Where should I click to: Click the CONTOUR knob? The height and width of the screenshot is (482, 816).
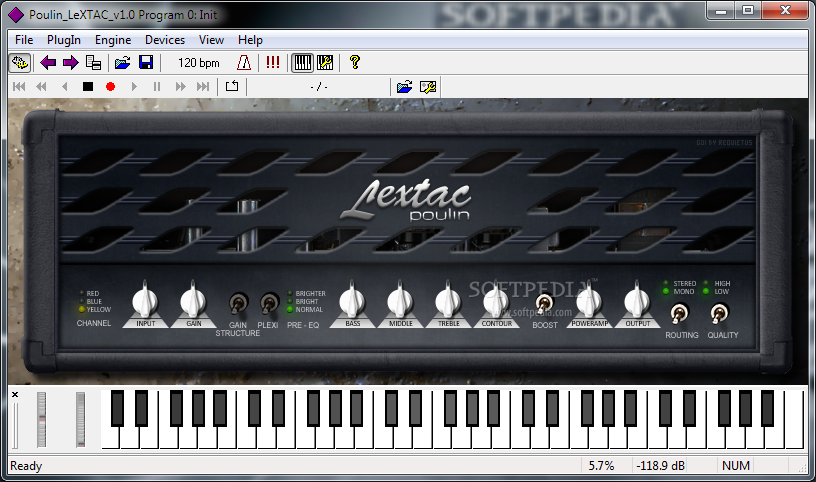pos(496,299)
